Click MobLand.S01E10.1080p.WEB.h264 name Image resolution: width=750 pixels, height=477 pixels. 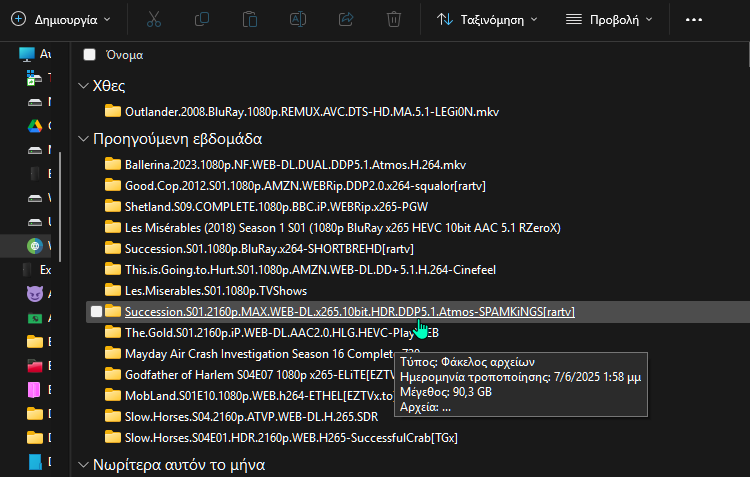click(260, 396)
